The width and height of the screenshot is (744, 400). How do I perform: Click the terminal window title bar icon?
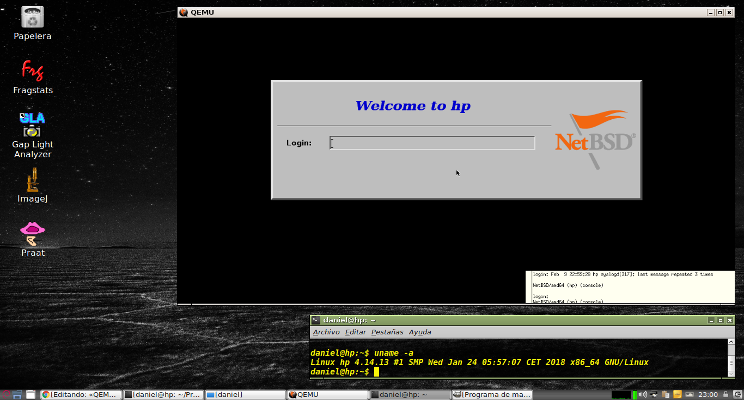point(316,319)
